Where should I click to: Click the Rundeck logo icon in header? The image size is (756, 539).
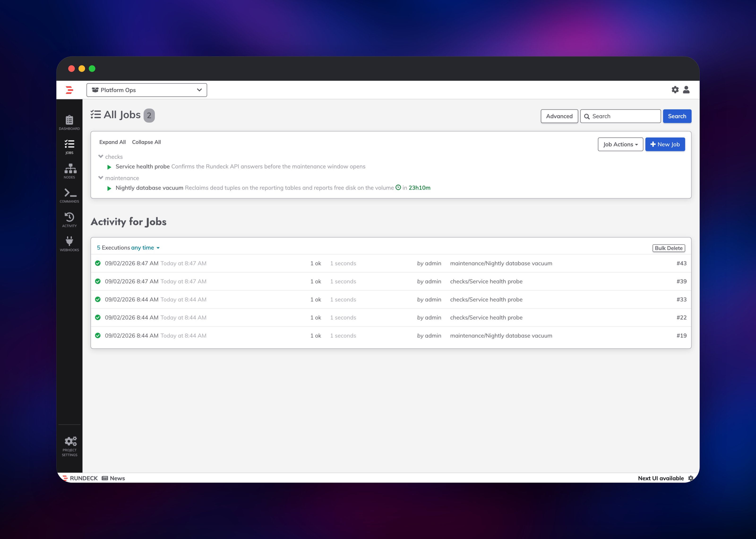[69, 90]
